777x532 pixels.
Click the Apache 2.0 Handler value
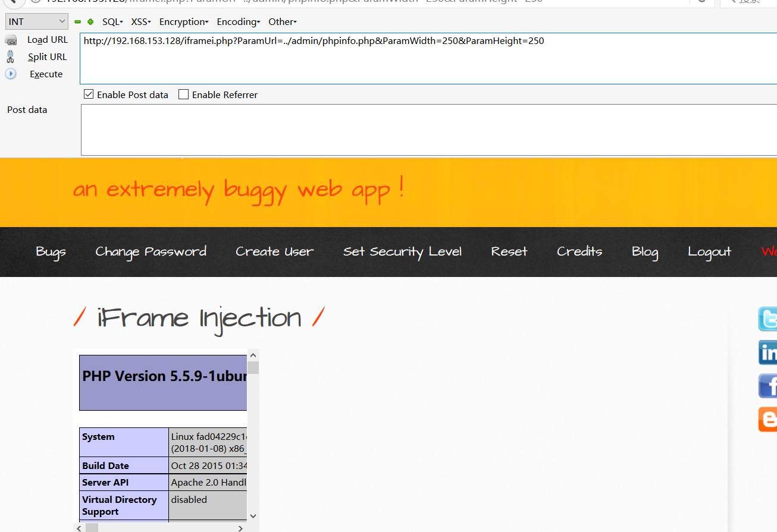(209, 483)
